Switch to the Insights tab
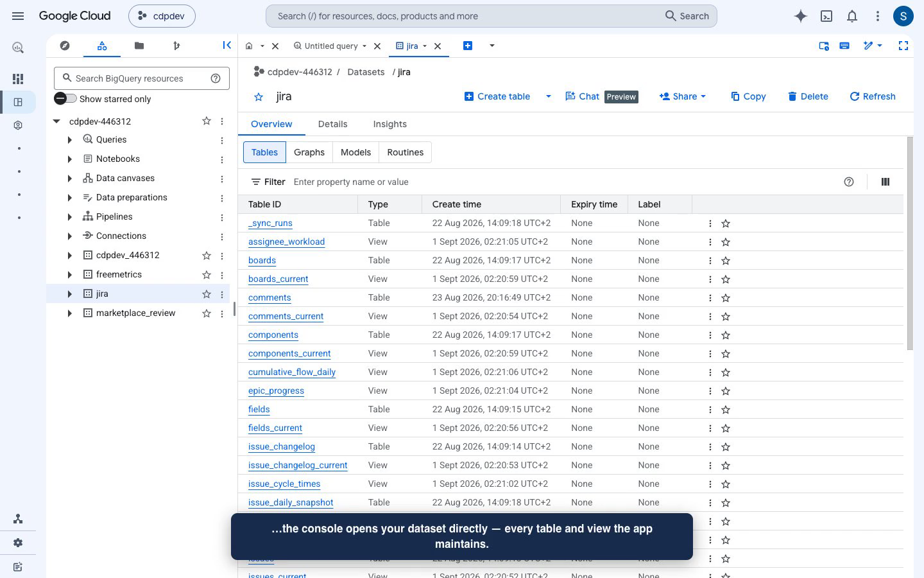The height and width of the screenshot is (578, 924). 390,124
